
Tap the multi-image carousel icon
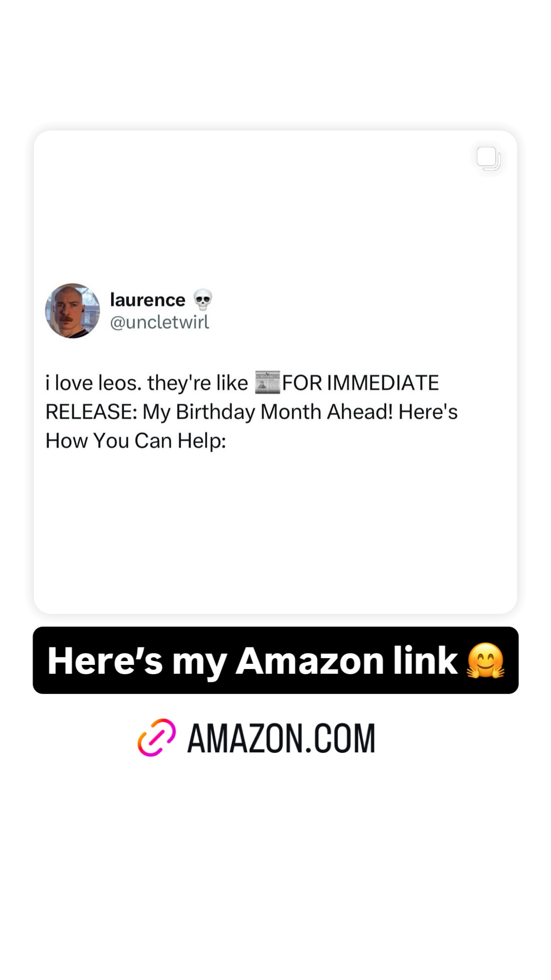click(x=488, y=158)
